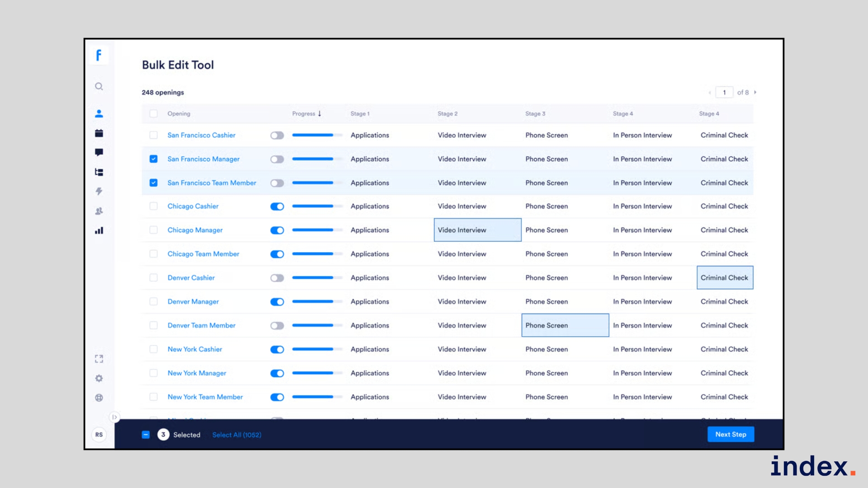This screenshot has width=868, height=488.
Task: Open the bar chart analytics icon
Action: (99, 230)
